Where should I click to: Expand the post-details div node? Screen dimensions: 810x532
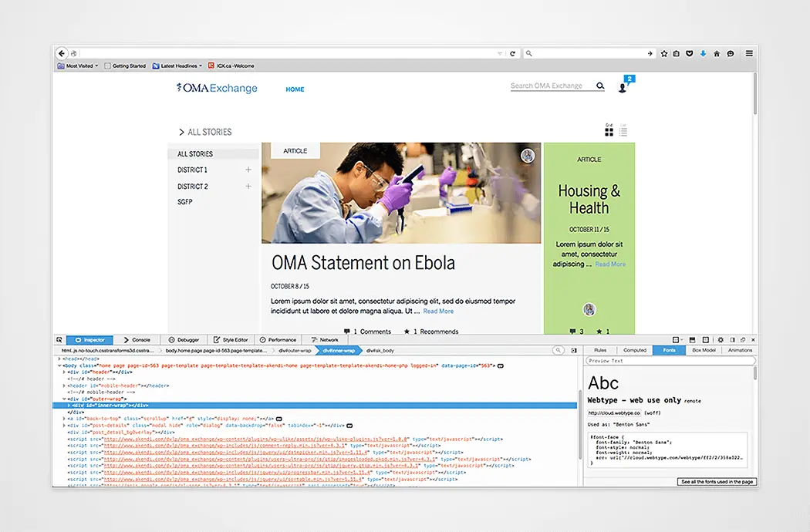(x=64, y=426)
